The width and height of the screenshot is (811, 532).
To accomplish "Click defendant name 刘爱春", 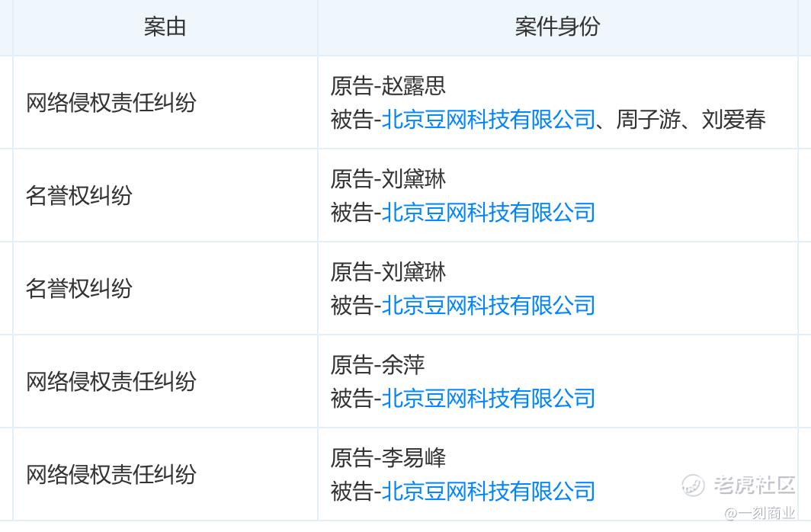I will [733, 120].
